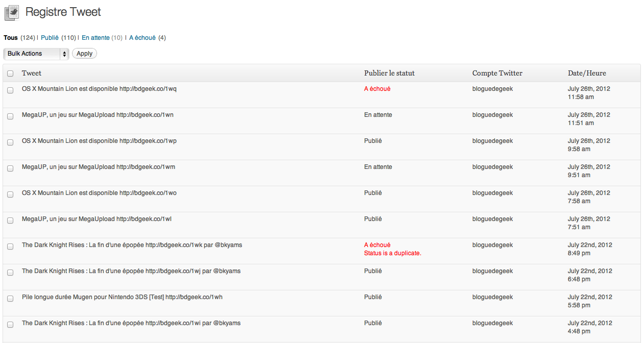Open the Bulk Actions dropdown
The height and width of the screenshot is (343, 644).
tap(36, 54)
